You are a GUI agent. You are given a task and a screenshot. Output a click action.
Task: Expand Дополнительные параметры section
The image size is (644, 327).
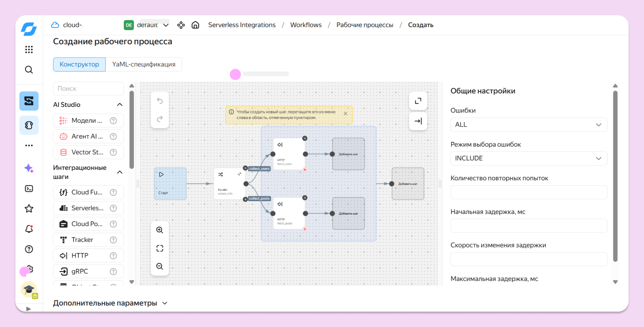[x=110, y=303]
